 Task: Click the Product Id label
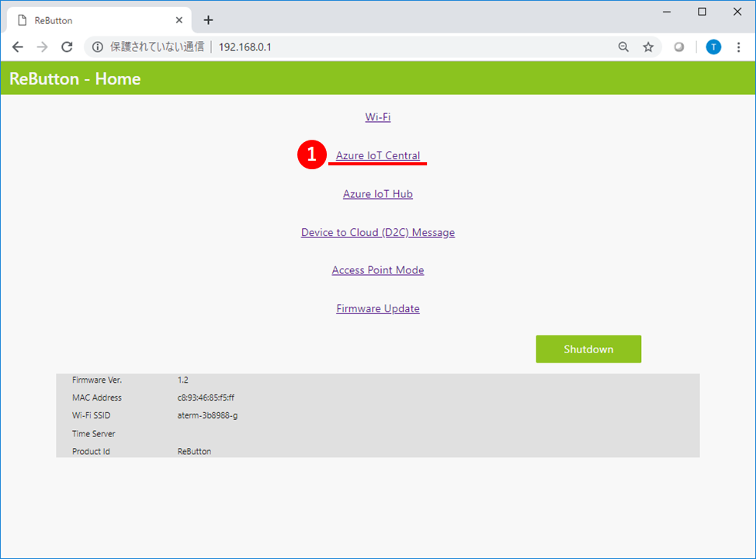[x=91, y=451]
